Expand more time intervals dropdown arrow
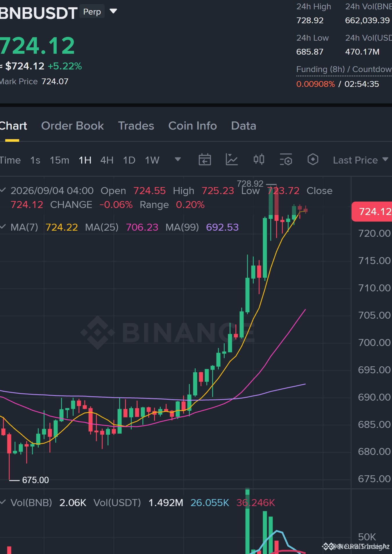Image resolution: width=392 pixels, height=554 pixels. (178, 159)
